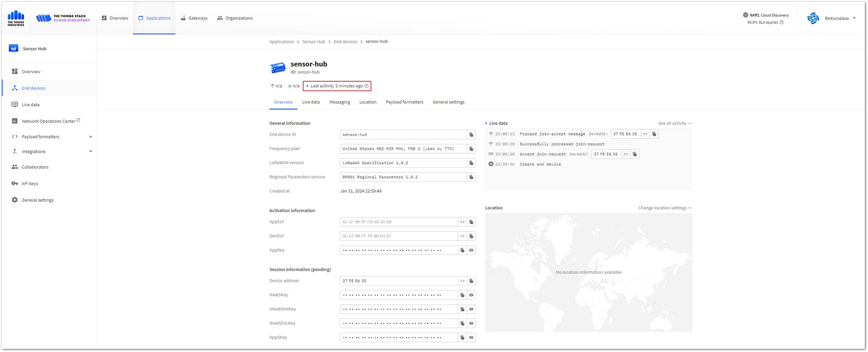Screen dimensions: 868x352
Task: Toggle AppEUI byte format view
Action: 462,222
